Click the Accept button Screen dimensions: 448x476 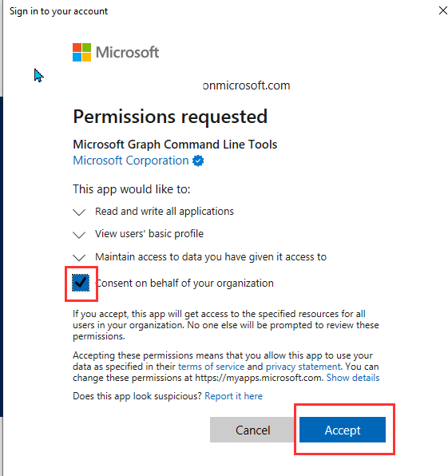click(x=343, y=430)
